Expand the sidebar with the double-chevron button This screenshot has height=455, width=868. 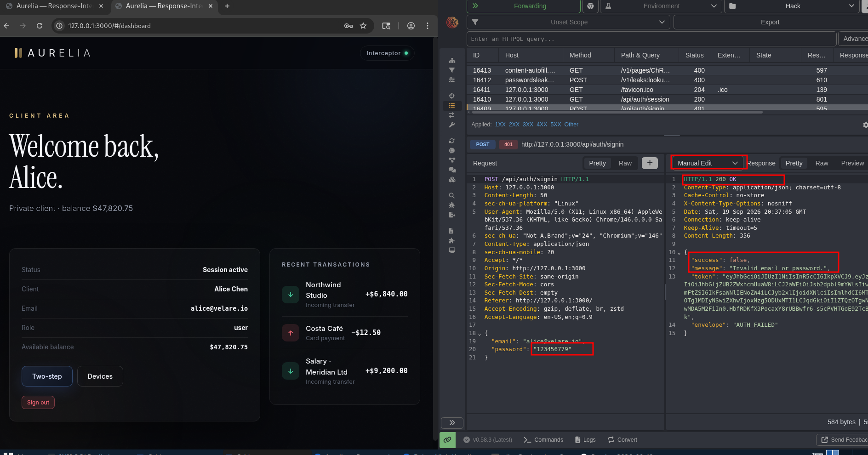[452, 423]
